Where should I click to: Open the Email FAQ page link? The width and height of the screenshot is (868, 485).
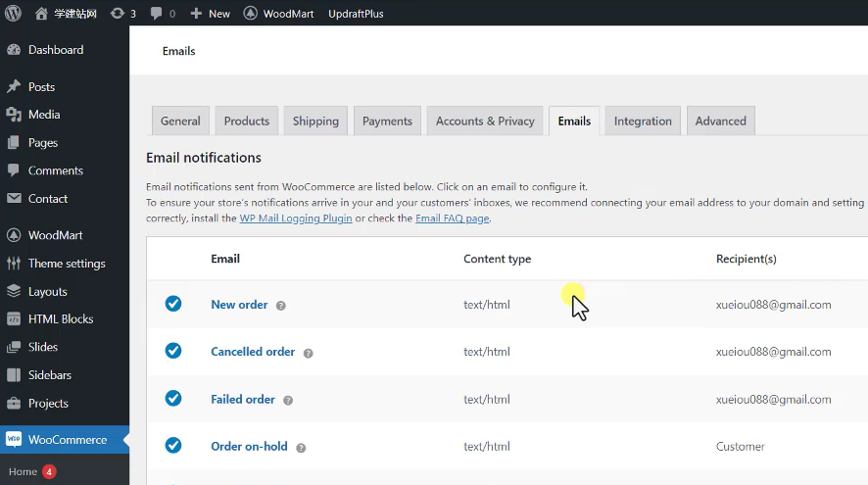point(452,218)
